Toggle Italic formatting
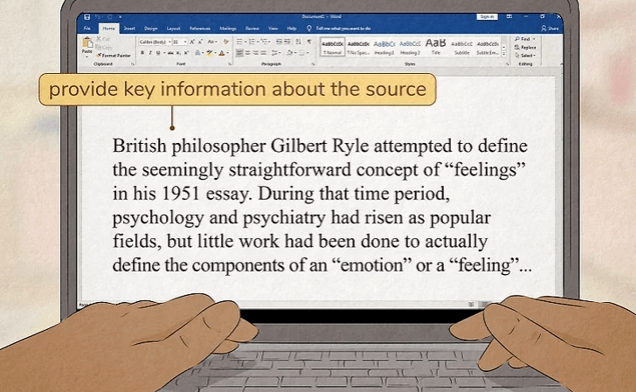The width and height of the screenshot is (636, 392). pos(150,53)
